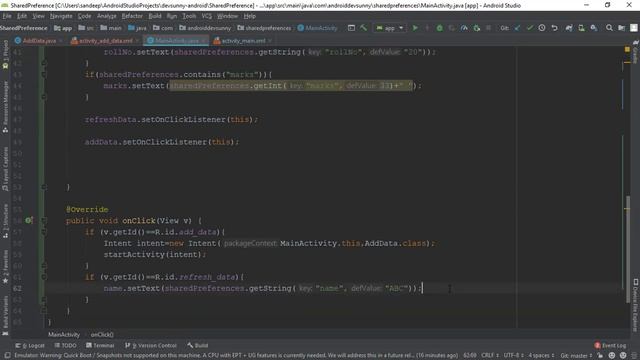Viewport: 640px width, 360px height.
Task: Click the select run target icon left of hammer
Action: (351, 28)
